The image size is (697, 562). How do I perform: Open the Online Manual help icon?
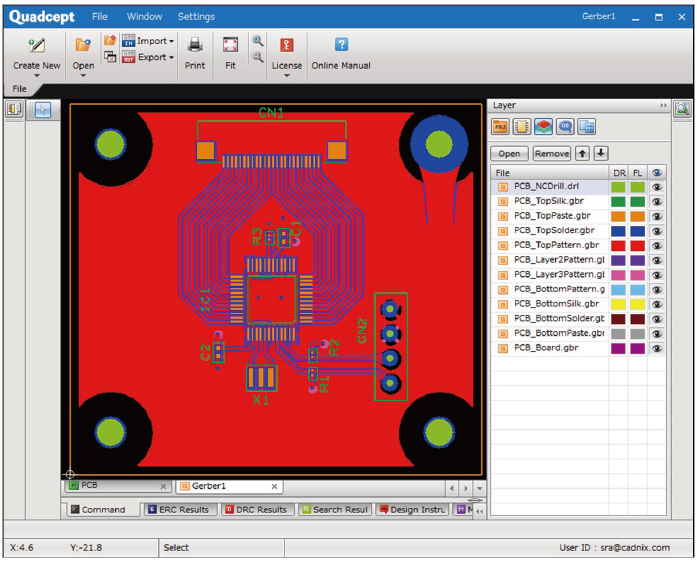(x=341, y=45)
